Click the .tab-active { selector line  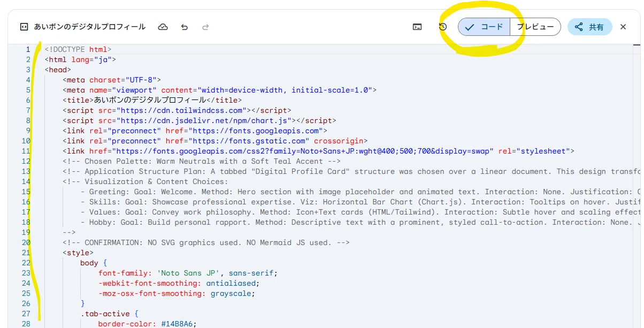(x=110, y=314)
